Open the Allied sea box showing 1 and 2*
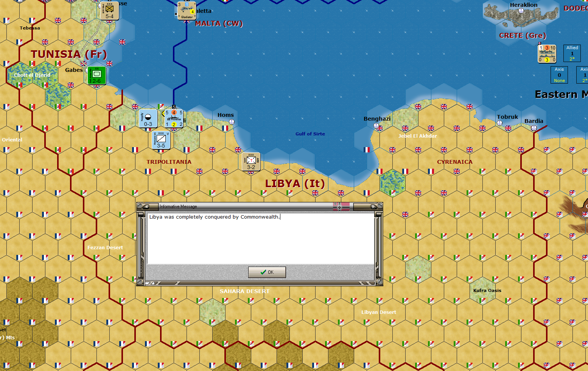The height and width of the screenshot is (371, 588). [572, 53]
